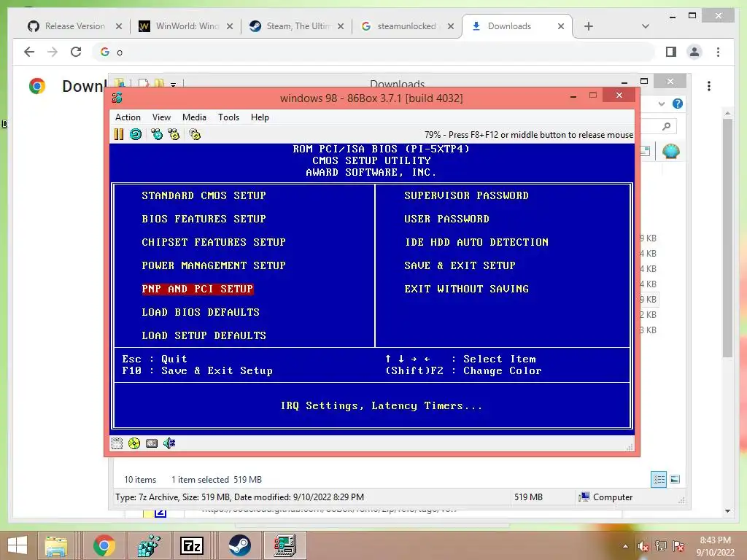Pause the 86Box emulation
This screenshot has height=560, width=747.
(119, 134)
